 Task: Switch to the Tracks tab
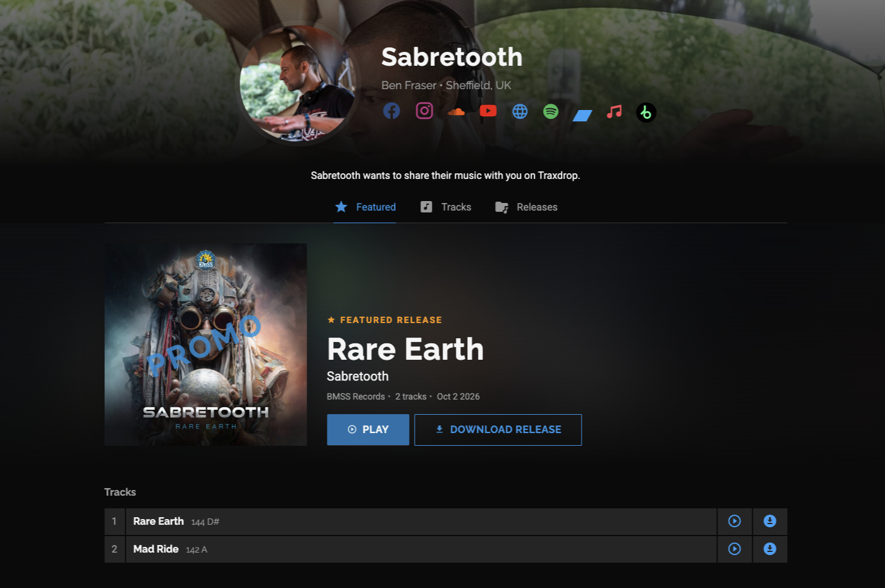[x=446, y=207]
